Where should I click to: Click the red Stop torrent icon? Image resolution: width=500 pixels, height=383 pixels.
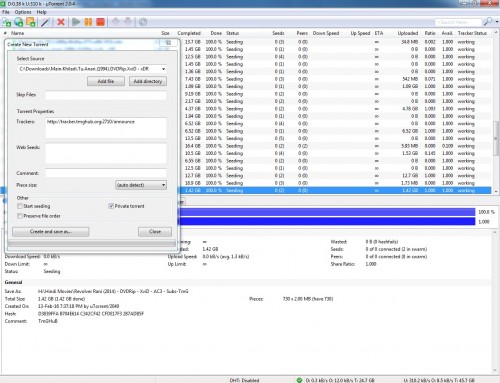click(x=100, y=22)
